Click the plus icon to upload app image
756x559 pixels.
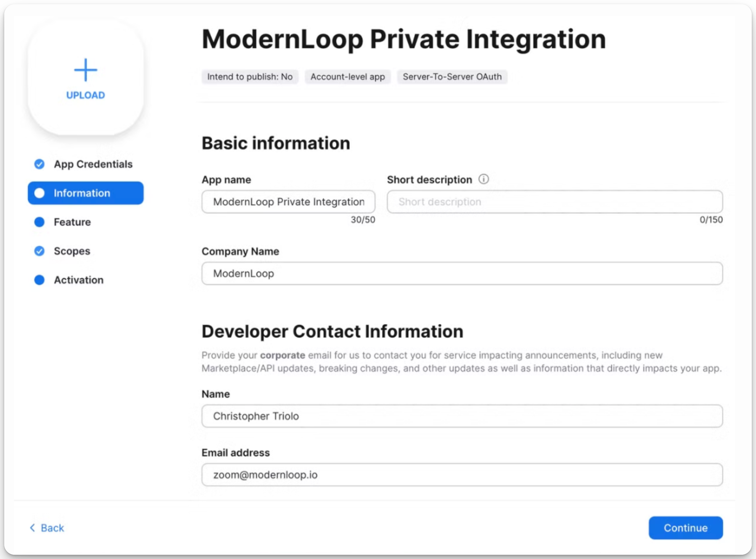(x=86, y=70)
